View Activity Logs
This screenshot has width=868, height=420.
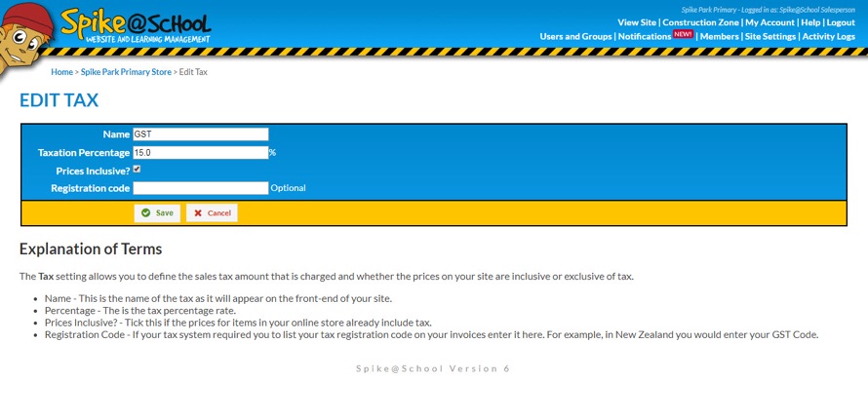coord(828,36)
